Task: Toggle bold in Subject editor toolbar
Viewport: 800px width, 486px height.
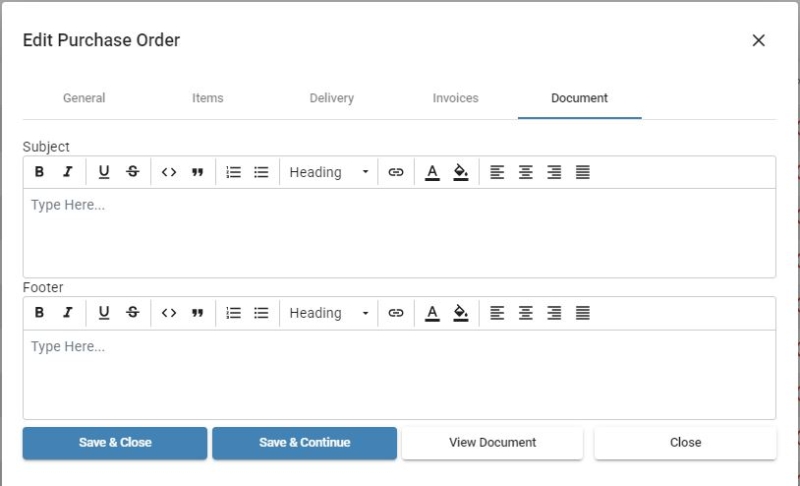Action: 39,172
